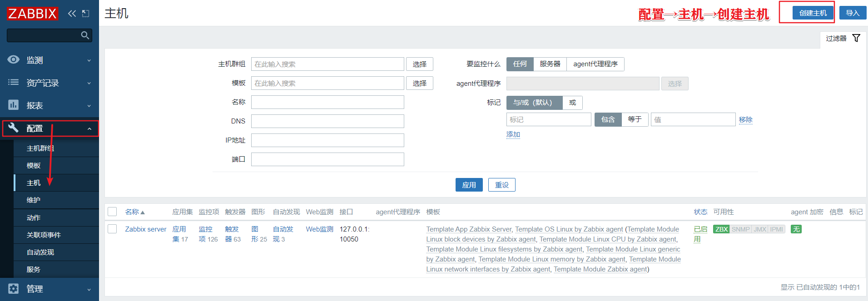868x301 pixels.
Task: Open Zabbix server host link
Action: pyautogui.click(x=146, y=229)
